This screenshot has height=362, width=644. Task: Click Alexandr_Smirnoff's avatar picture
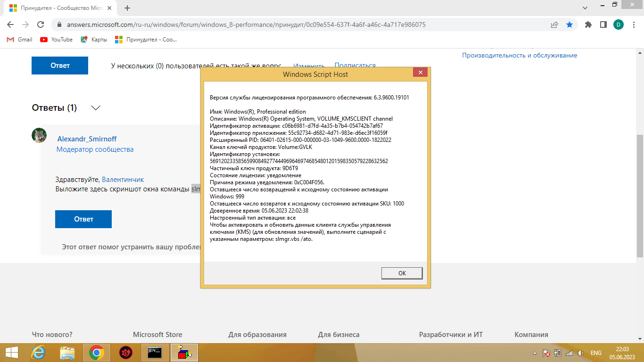(39, 135)
